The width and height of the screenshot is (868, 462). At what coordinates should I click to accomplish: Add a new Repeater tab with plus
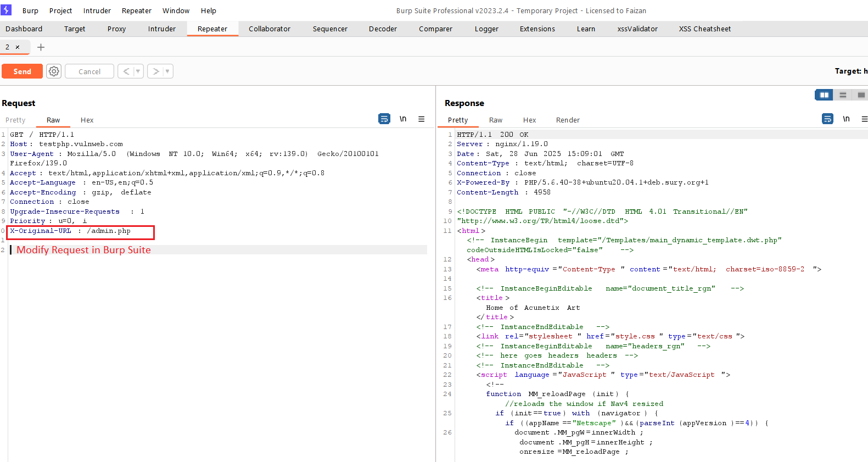pyautogui.click(x=41, y=47)
